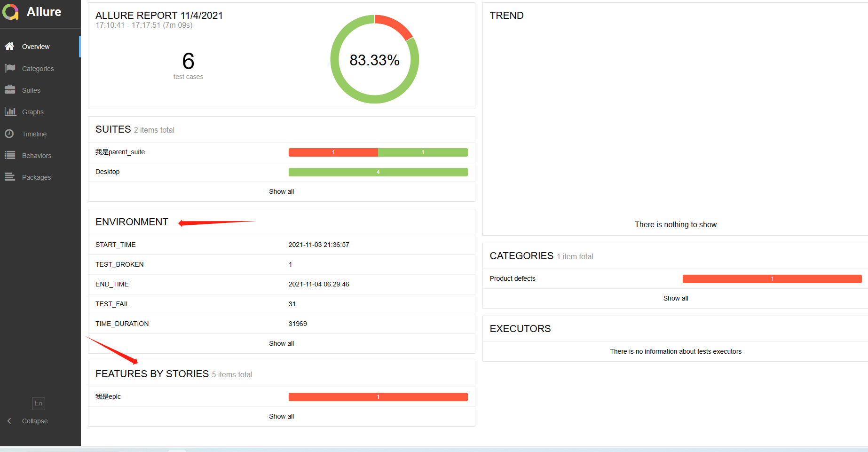The height and width of the screenshot is (452, 868).
Task: Click the Suites briefcase icon
Action: pos(10,90)
